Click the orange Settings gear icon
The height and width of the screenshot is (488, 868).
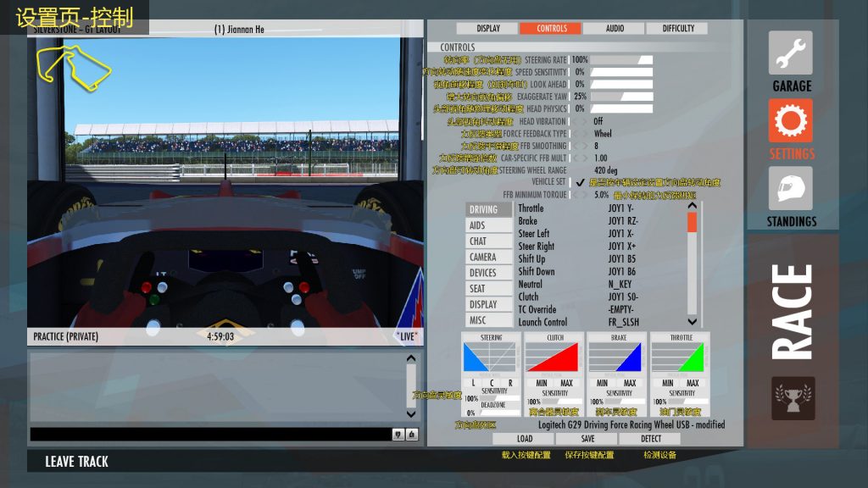791,120
